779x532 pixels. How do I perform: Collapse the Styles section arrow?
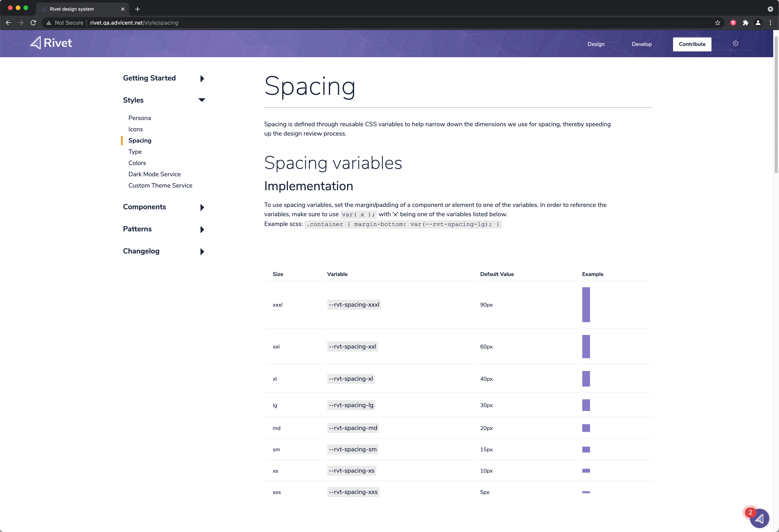[202, 100]
